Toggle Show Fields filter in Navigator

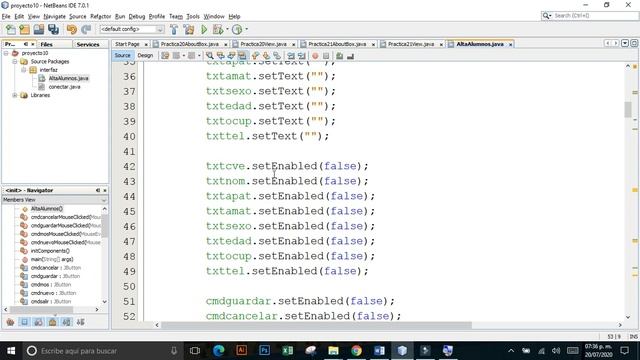pyautogui.click(x=24, y=322)
